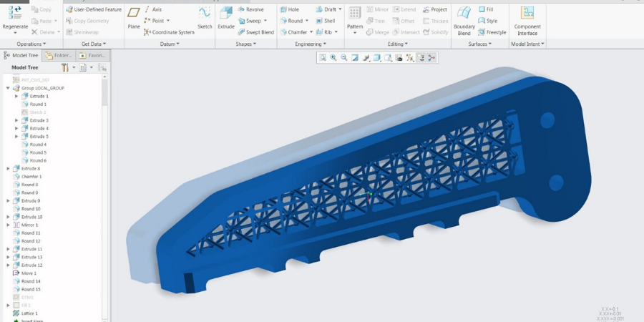The width and height of the screenshot is (644, 322).
Task: Select Lattice 1 in the model tree
Action: [x=29, y=313]
